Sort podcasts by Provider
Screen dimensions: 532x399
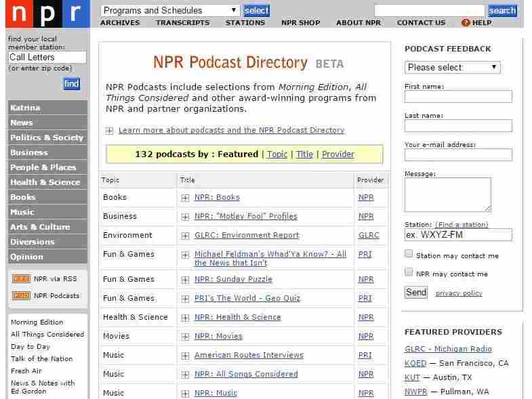(337, 154)
